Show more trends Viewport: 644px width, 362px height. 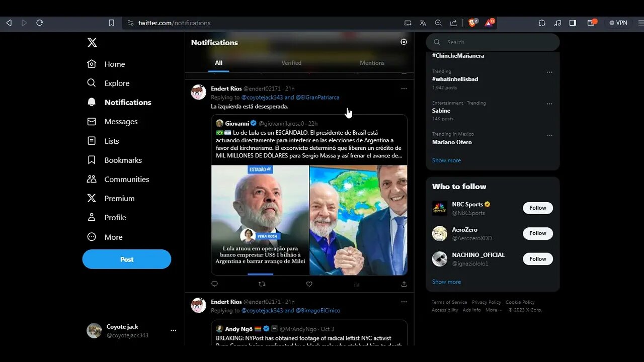tap(446, 160)
